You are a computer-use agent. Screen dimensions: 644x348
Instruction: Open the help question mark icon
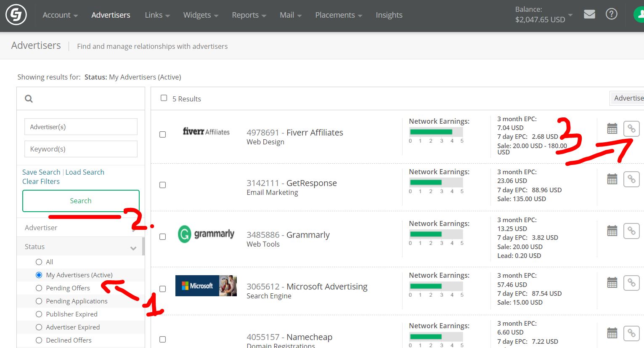tap(611, 14)
